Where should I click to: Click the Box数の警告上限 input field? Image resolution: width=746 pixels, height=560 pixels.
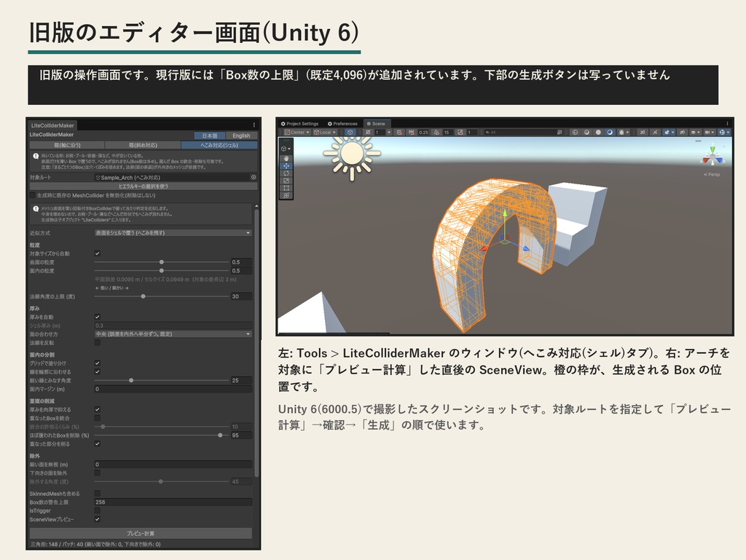173,502
